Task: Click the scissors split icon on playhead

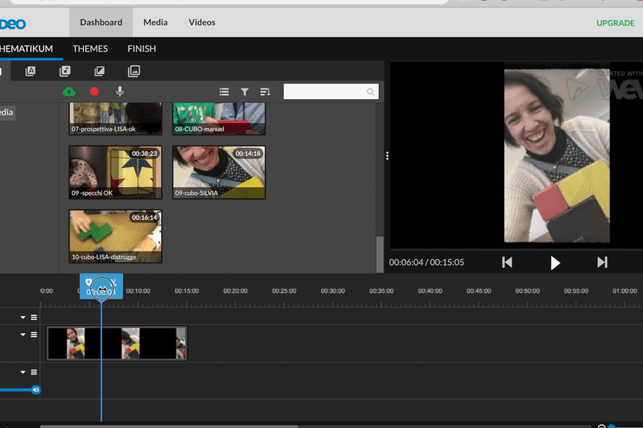Action: click(114, 282)
